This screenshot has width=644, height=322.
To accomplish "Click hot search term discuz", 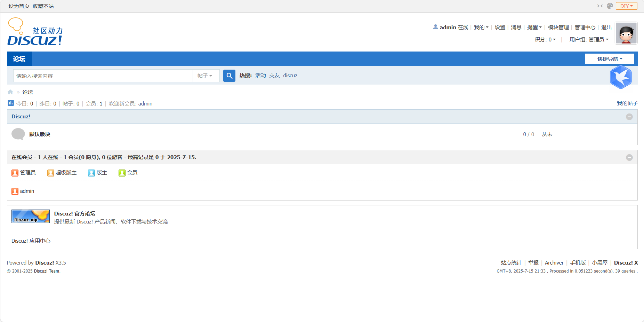I will point(290,76).
